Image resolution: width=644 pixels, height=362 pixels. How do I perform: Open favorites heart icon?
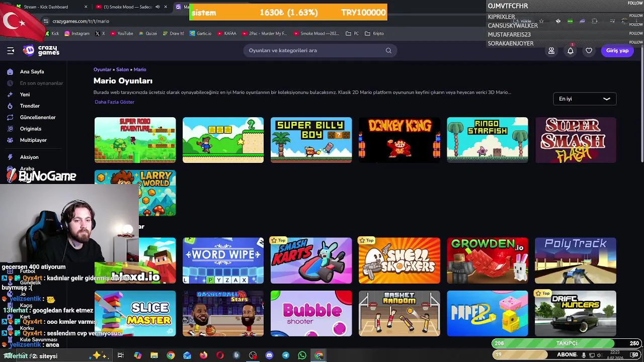(x=589, y=51)
